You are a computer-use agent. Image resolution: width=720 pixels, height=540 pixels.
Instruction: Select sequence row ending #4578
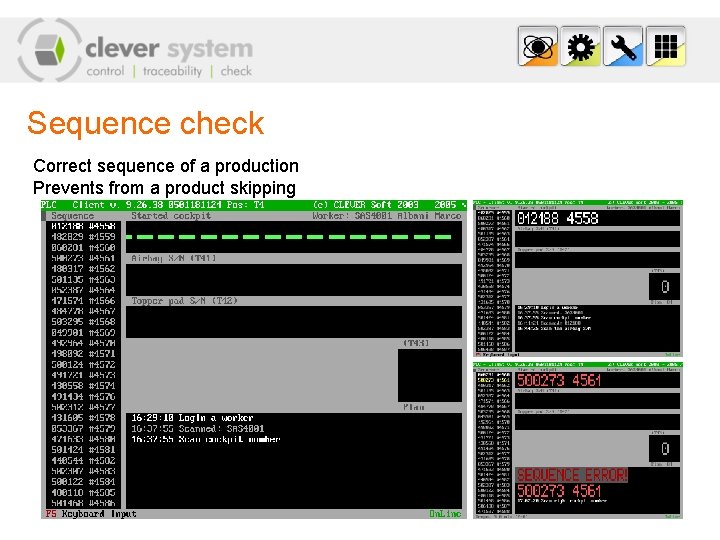tap(83, 418)
